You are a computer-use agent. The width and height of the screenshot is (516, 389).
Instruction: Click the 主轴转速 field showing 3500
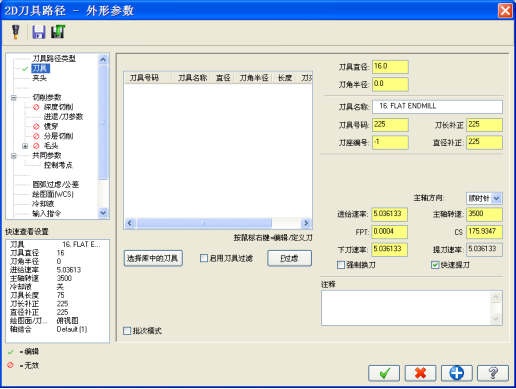(484, 214)
